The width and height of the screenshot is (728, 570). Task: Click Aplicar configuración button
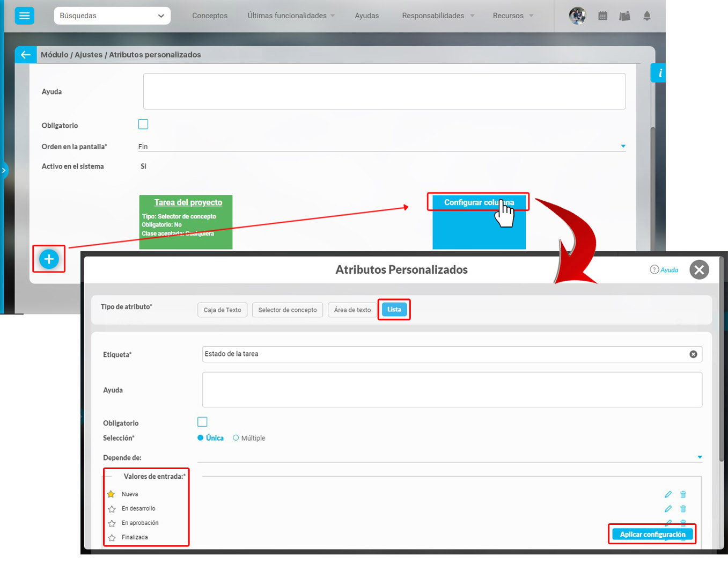point(652,534)
